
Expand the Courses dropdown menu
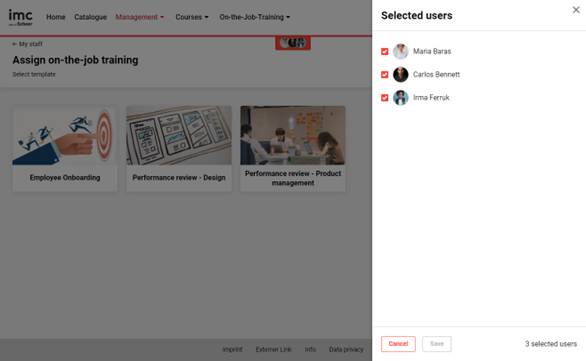(192, 17)
